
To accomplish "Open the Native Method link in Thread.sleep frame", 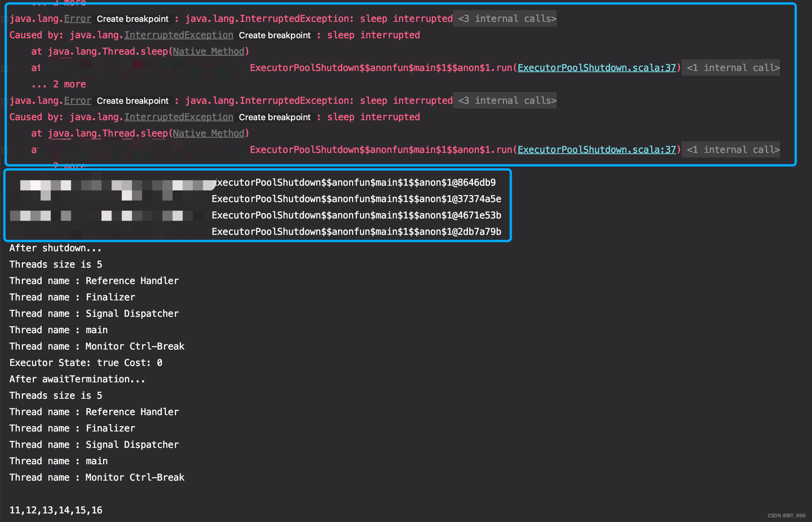I will (x=208, y=51).
